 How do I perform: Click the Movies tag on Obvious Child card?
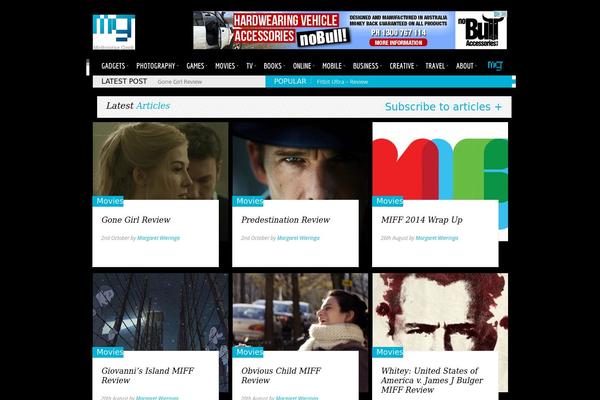(x=248, y=352)
